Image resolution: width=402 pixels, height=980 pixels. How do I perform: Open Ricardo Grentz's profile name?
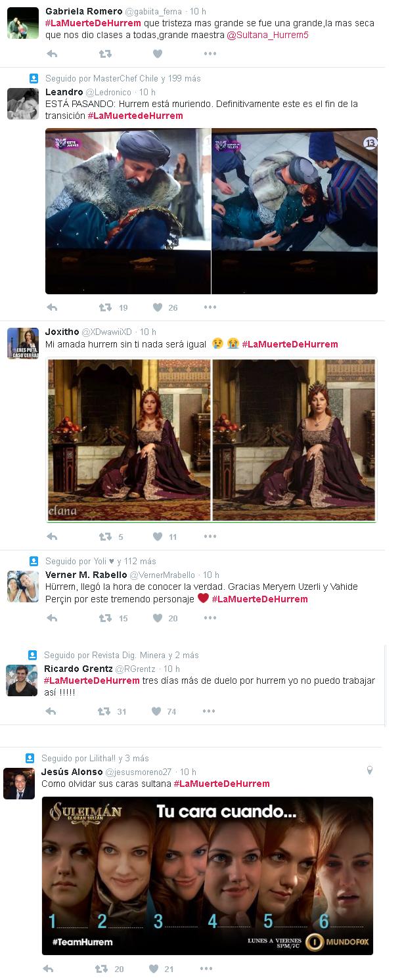click(x=78, y=669)
